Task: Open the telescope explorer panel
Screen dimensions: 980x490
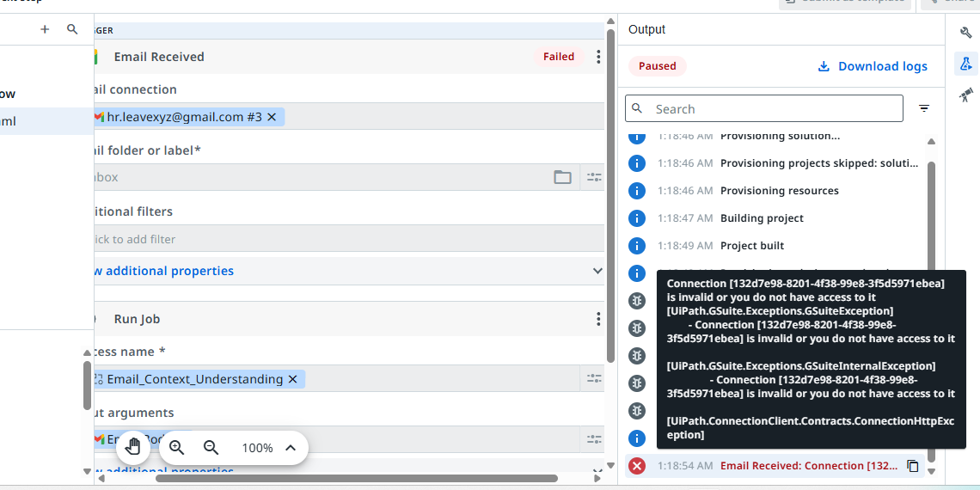Action: click(966, 95)
